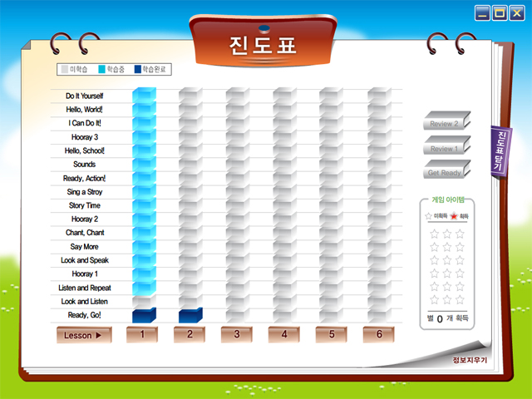Minimize the progress chart window

pyautogui.click(x=483, y=12)
